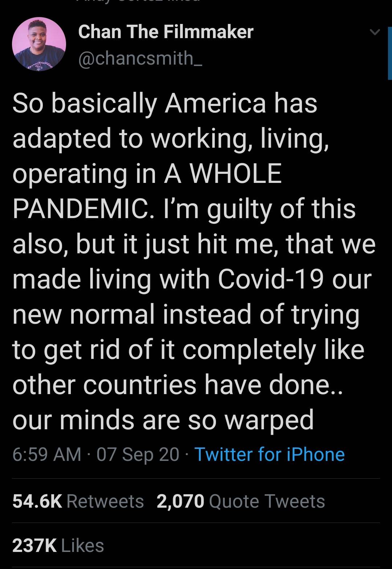Tap the line 'our minds are so warped'
The image size is (392, 569).
163,419
